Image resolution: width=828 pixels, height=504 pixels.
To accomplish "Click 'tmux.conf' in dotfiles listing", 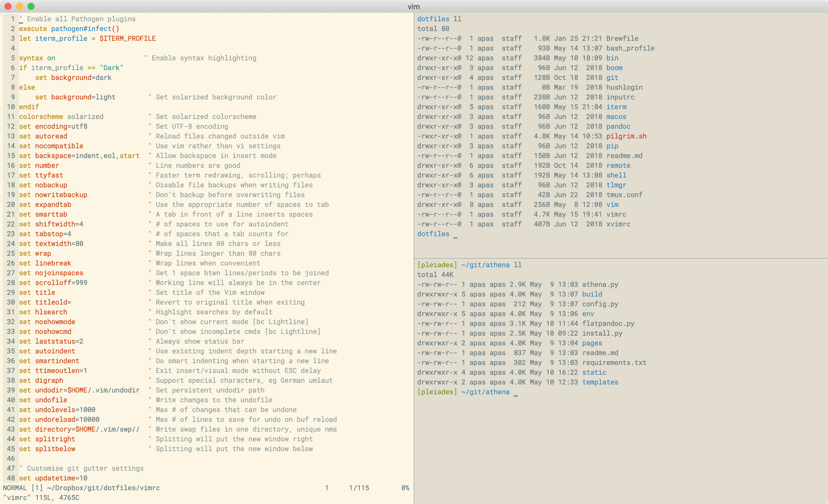I will tap(624, 195).
